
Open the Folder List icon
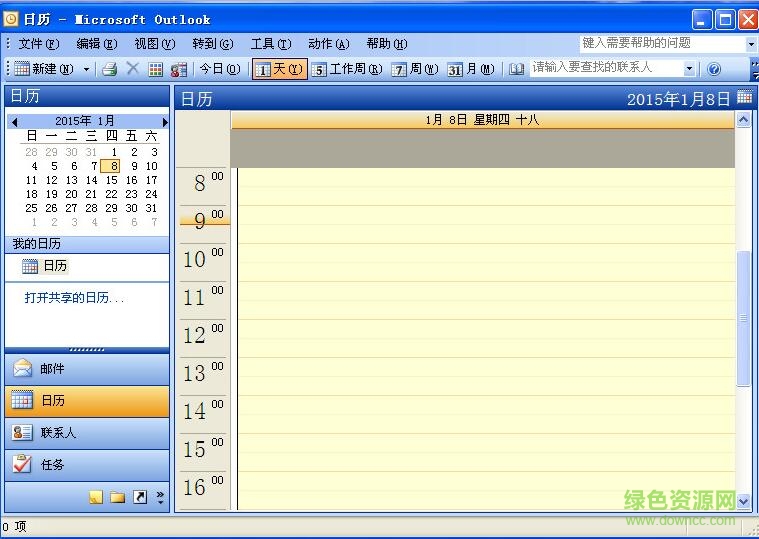(117, 497)
